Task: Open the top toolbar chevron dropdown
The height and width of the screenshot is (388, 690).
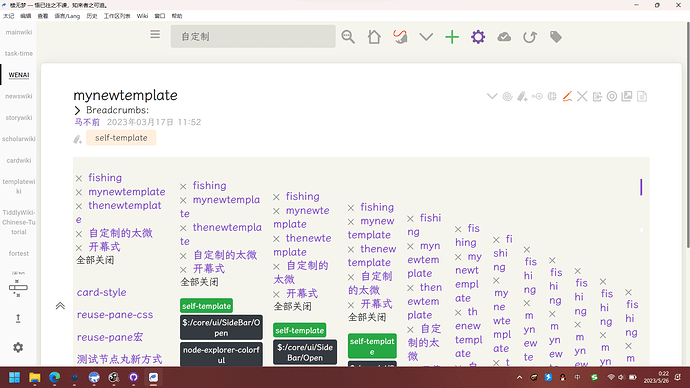Action: click(x=426, y=37)
